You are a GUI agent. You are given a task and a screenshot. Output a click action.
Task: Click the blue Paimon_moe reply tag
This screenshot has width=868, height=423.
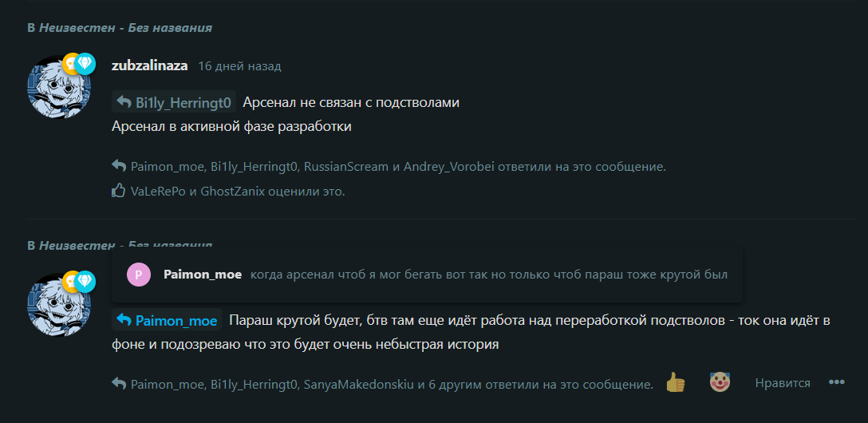(167, 319)
